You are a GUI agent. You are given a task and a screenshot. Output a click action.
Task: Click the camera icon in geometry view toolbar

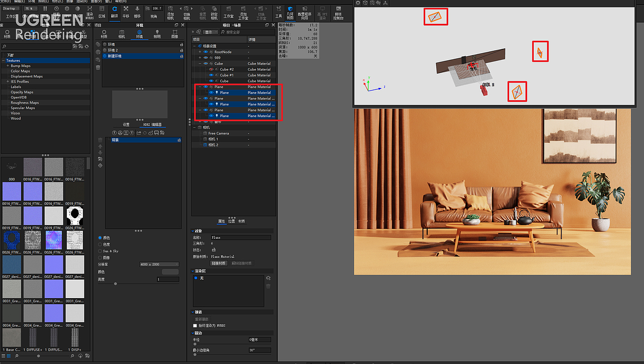pyautogui.click(x=372, y=3)
